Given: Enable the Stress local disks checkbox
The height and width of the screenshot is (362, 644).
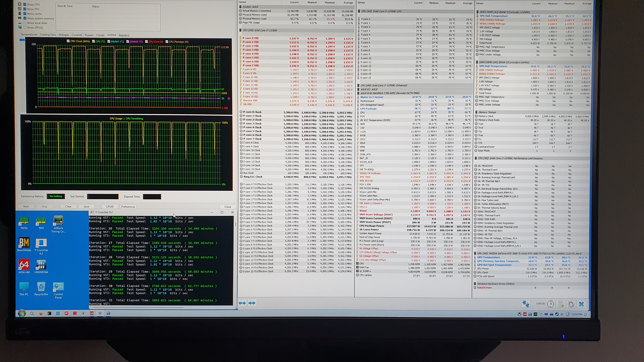Looking at the screenshot, I should coord(25,23).
